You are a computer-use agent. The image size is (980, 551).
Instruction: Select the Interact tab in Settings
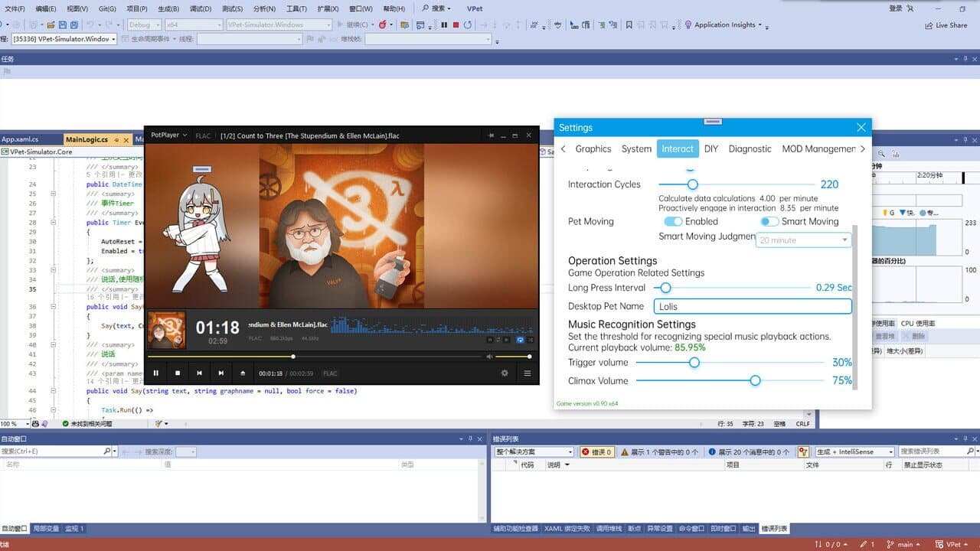(x=678, y=148)
